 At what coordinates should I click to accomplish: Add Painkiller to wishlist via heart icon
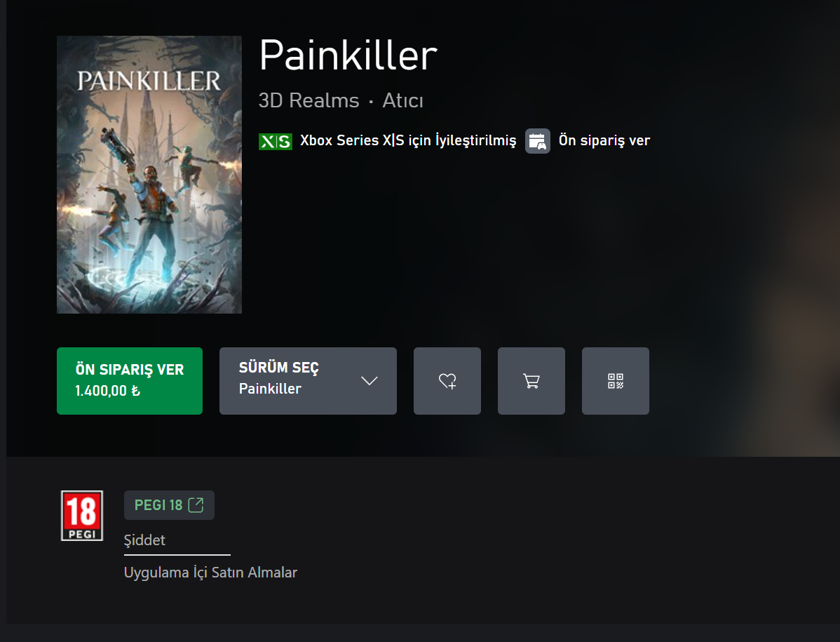tap(447, 381)
